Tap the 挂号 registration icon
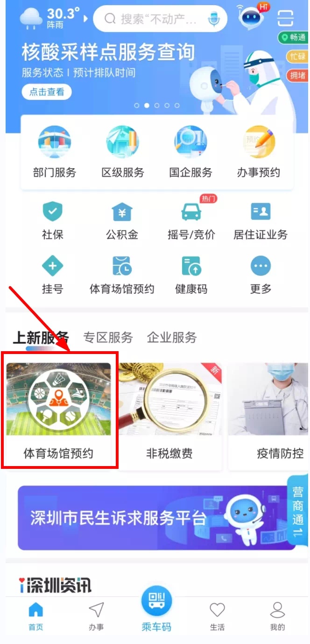The width and height of the screenshot is (310, 644). click(x=52, y=267)
